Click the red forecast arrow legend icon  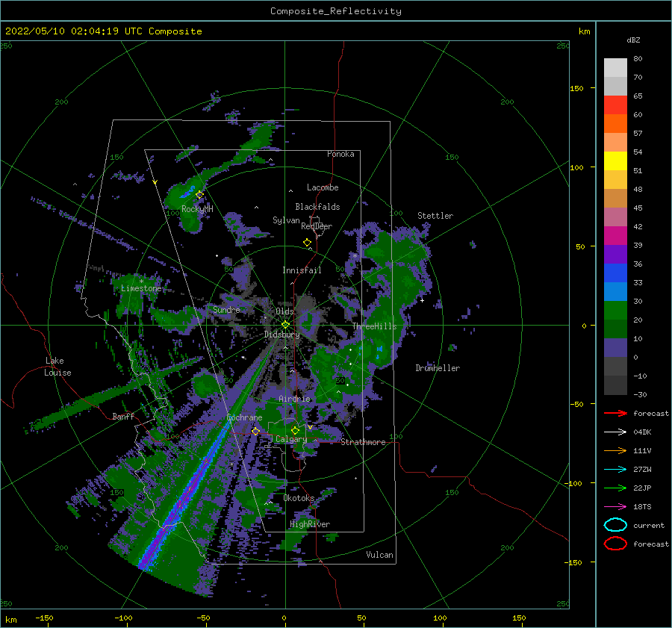pos(615,413)
